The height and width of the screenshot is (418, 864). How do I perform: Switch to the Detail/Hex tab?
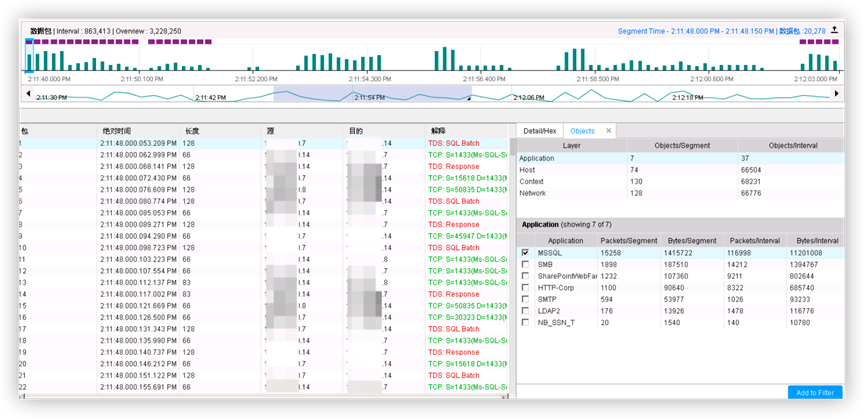tap(540, 131)
